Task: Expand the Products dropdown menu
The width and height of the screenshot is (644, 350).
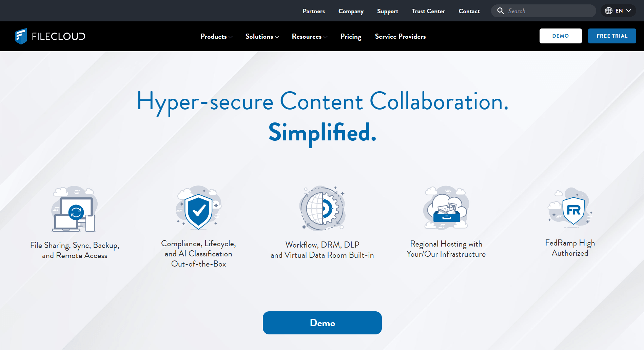Action: 216,36
